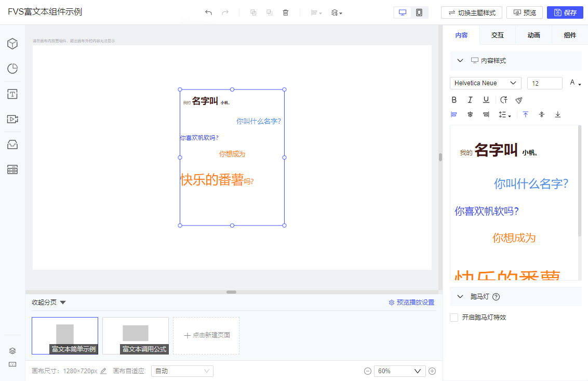Open the chart component sidebar icon
Screen dimensions: 588x381
tap(12, 69)
